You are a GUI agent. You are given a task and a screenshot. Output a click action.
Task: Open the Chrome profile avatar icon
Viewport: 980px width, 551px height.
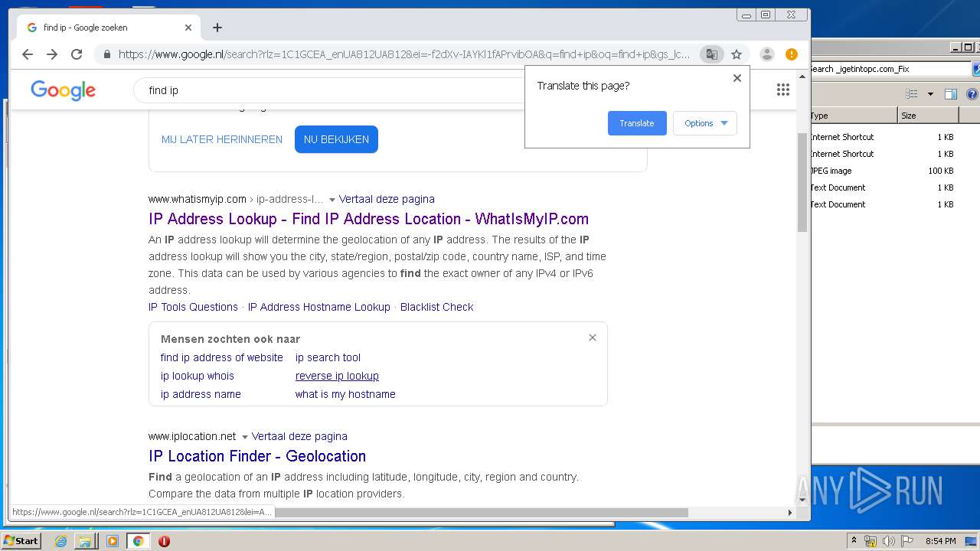pyautogui.click(x=766, y=54)
